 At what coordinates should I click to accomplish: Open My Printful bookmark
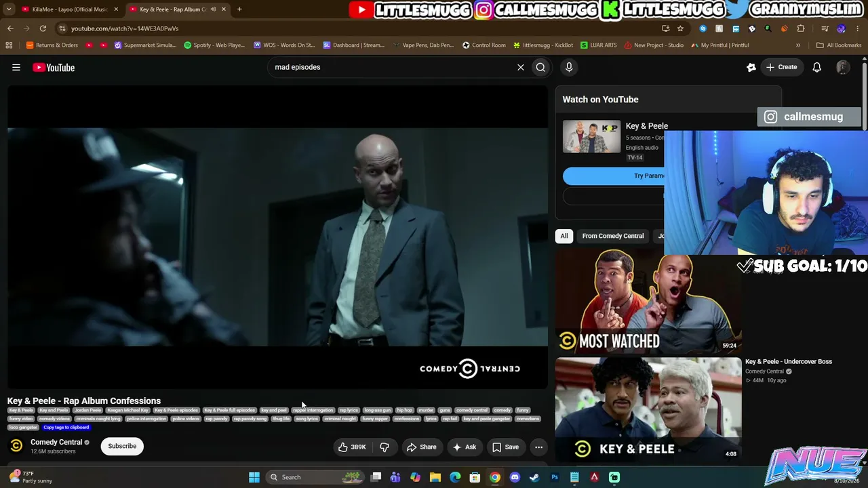tap(720, 45)
